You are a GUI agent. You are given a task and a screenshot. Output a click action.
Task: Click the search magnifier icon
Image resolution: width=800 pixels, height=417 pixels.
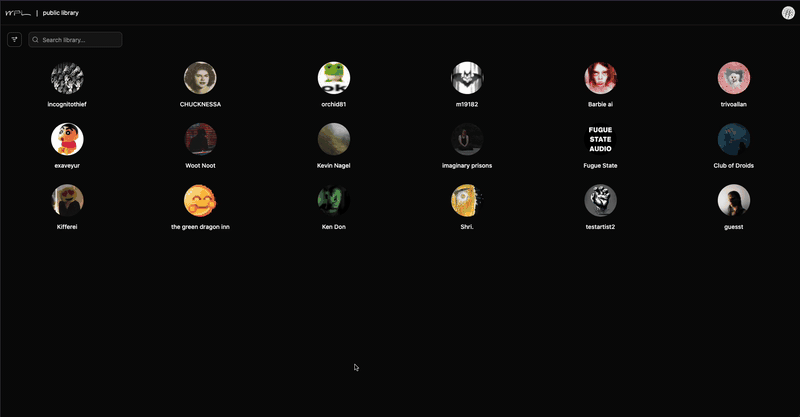[x=36, y=40]
